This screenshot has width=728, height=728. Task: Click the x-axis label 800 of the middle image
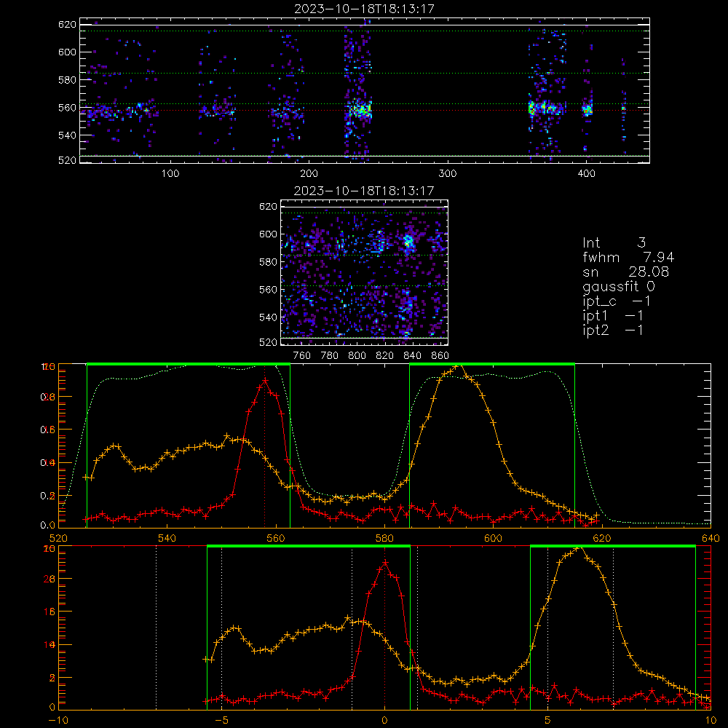357,356
